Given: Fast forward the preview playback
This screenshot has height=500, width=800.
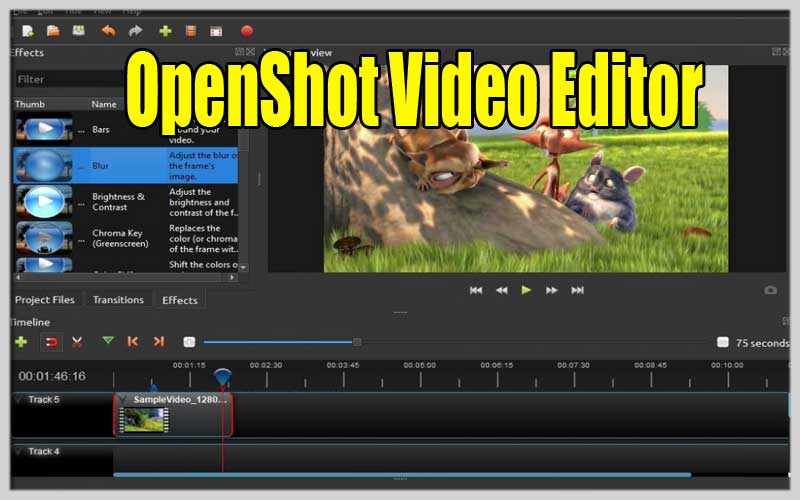Looking at the screenshot, I should (x=552, y=290).
